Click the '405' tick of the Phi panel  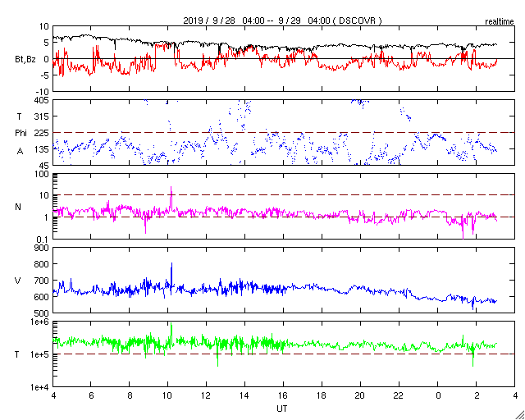tap(43, 100)
